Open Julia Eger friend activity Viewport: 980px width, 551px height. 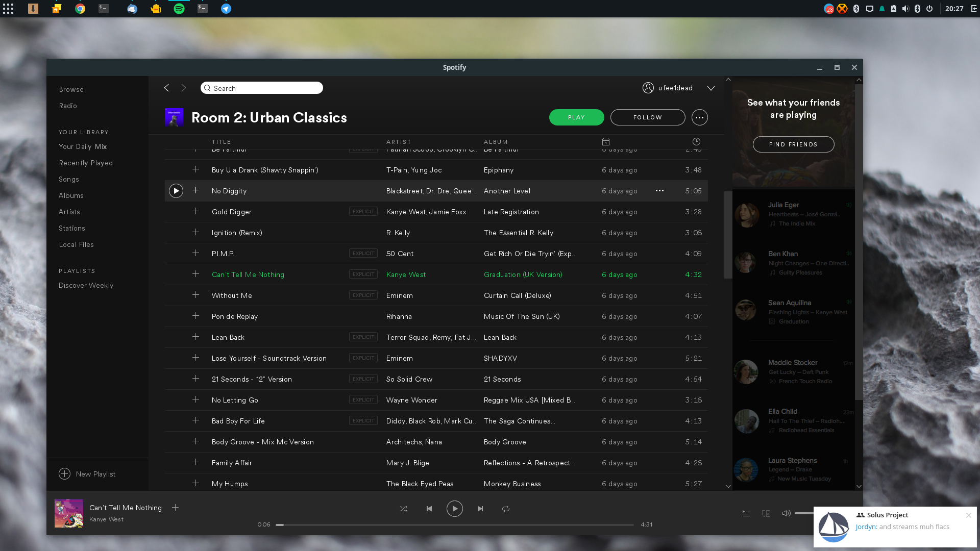tap(794, 214)
